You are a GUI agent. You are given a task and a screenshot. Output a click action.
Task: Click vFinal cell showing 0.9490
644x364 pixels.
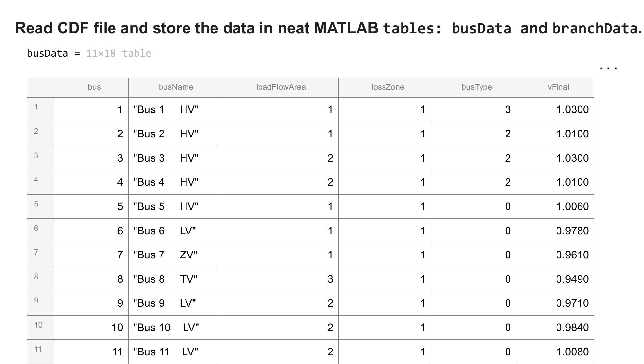click(x=555, y=279)
